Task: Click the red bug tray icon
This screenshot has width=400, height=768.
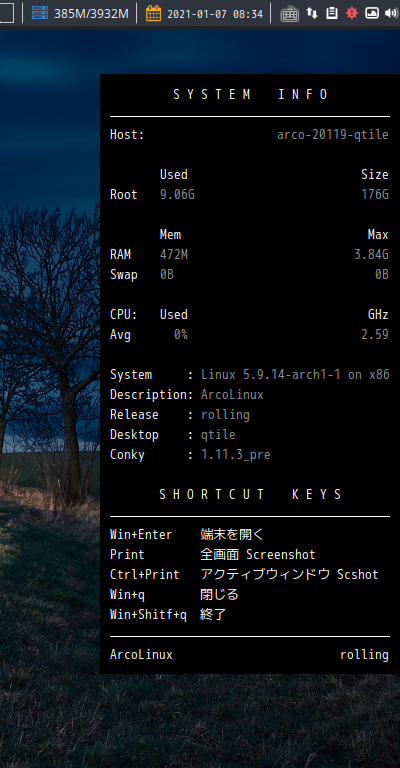Action: (352, 13)
